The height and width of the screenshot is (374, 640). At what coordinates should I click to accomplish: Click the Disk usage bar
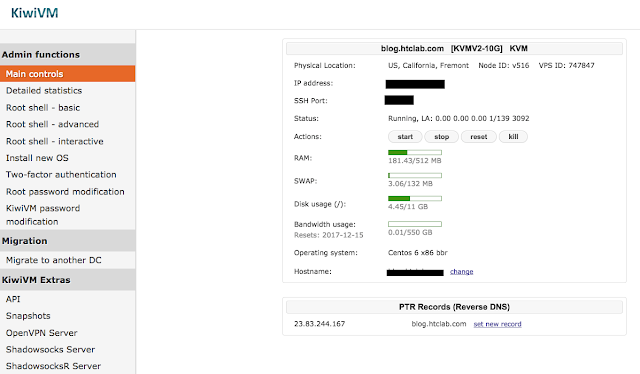pyautogui.click(x=415, y=198)
